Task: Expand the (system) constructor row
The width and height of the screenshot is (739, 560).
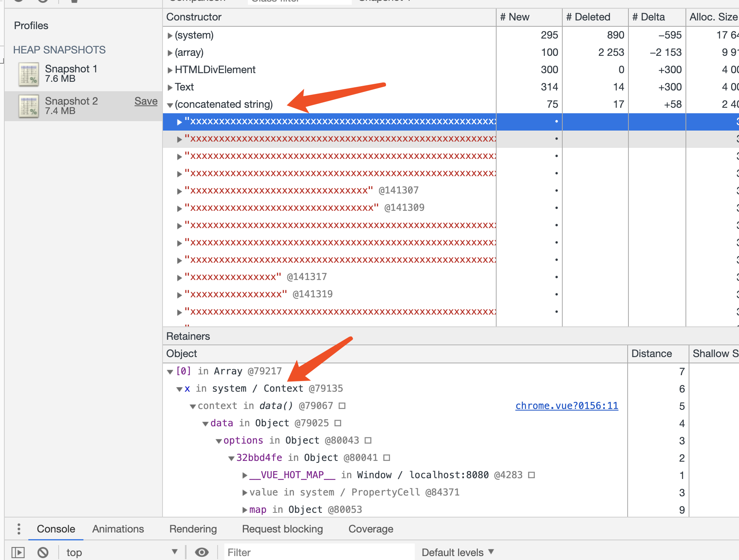Action: 170,35
